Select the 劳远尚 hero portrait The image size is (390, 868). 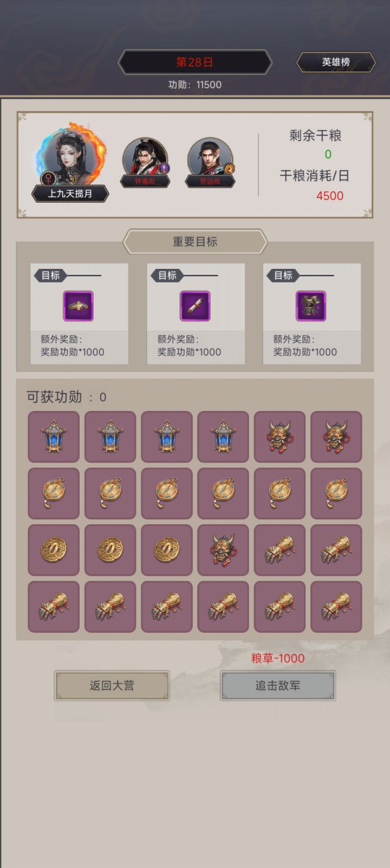(210, 161)
